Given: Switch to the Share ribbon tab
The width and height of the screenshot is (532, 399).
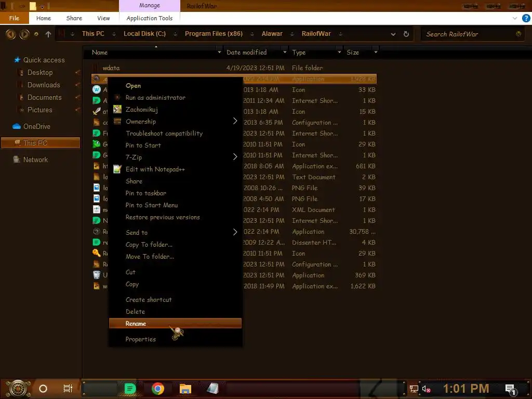Looking at the screenshot, I should [74, 18].
